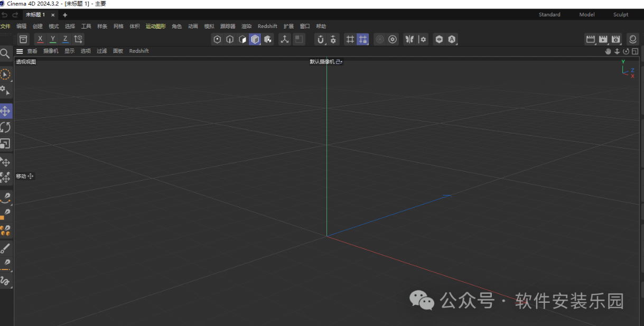Select the Scale tool in left toolbar

point(5,144)
